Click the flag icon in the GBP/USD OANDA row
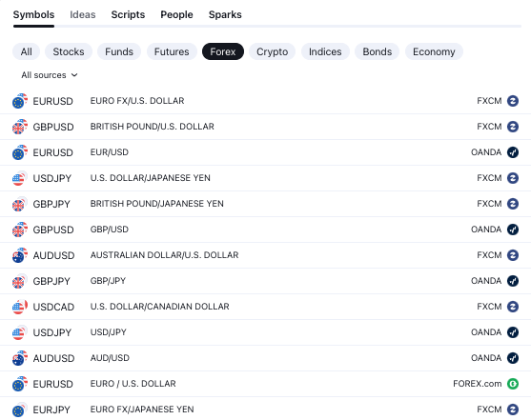This screenshot has height=420, width=531. pos(20,230)
